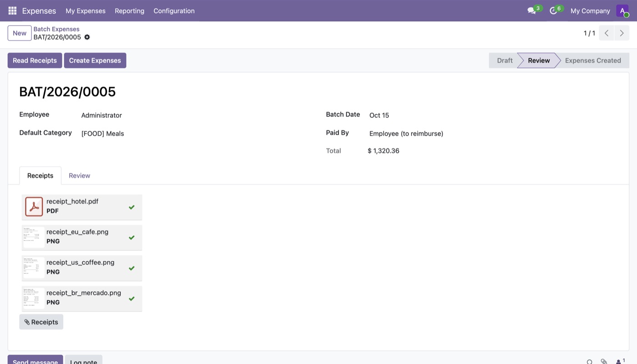Click the search icon in chatter
This screenshot has width=637, height=364.
589,362
